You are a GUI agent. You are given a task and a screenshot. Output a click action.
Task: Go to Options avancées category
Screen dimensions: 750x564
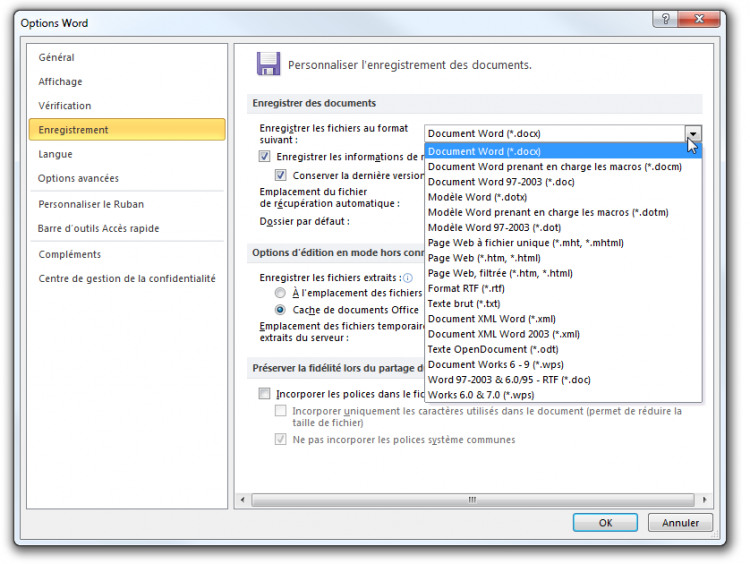[127, 178]
